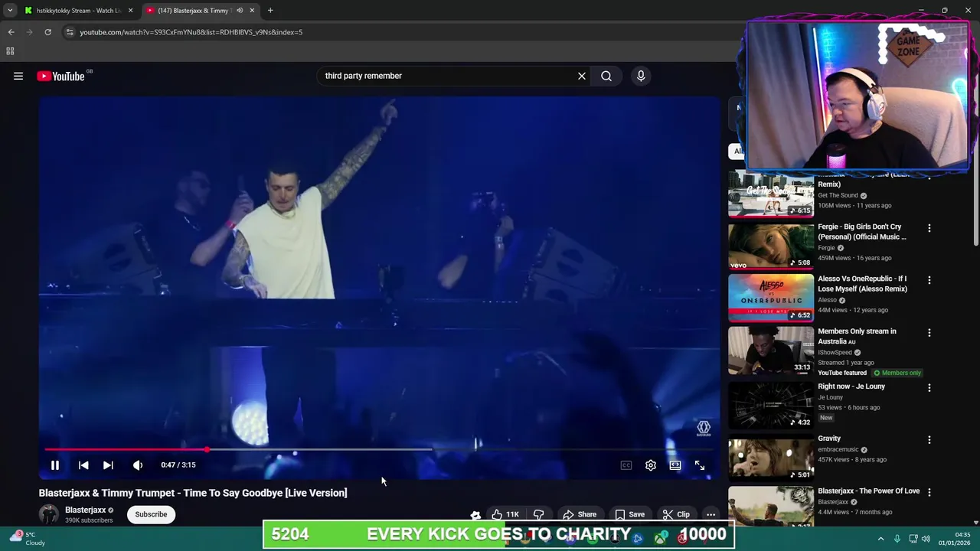980x551 pixels.
Task: Toggle closed captions on the player
Action: click(x=626, y=465)
